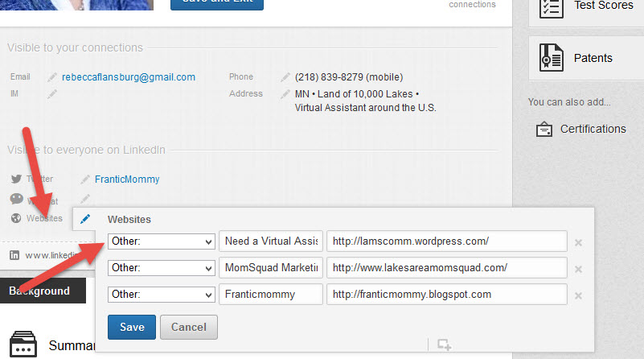Click the WeChat speech bubble icon
The image size is (644, 359).
tap(16, 199)
